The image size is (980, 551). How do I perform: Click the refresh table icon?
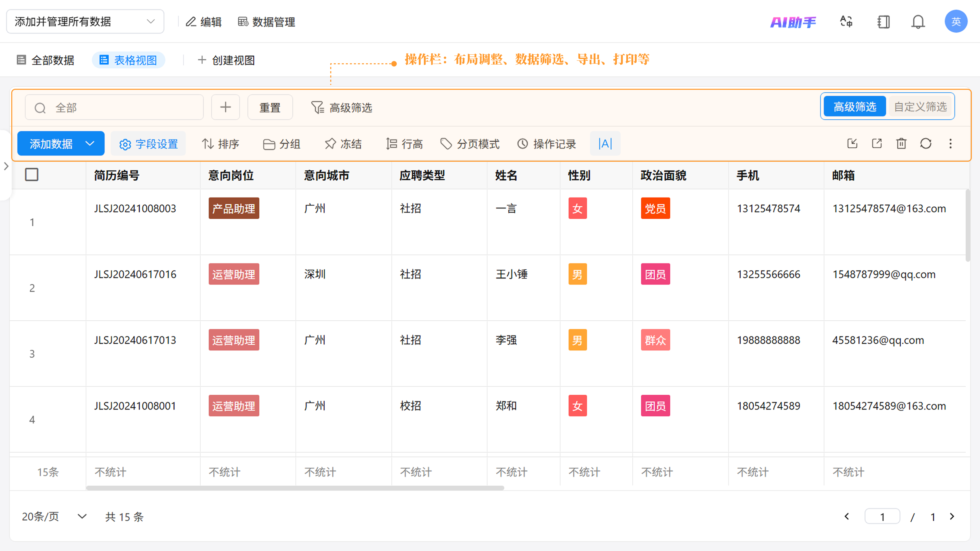tap(926, 144)
